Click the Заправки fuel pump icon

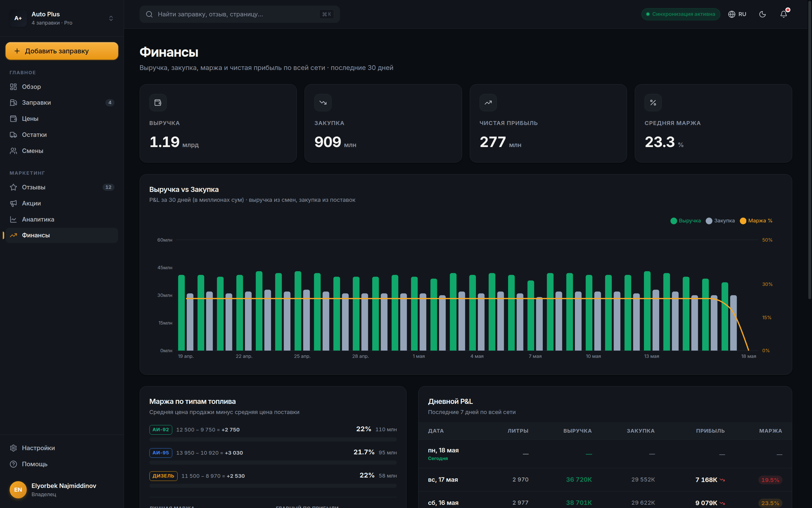pyautogui.click(x=14, y=102)
